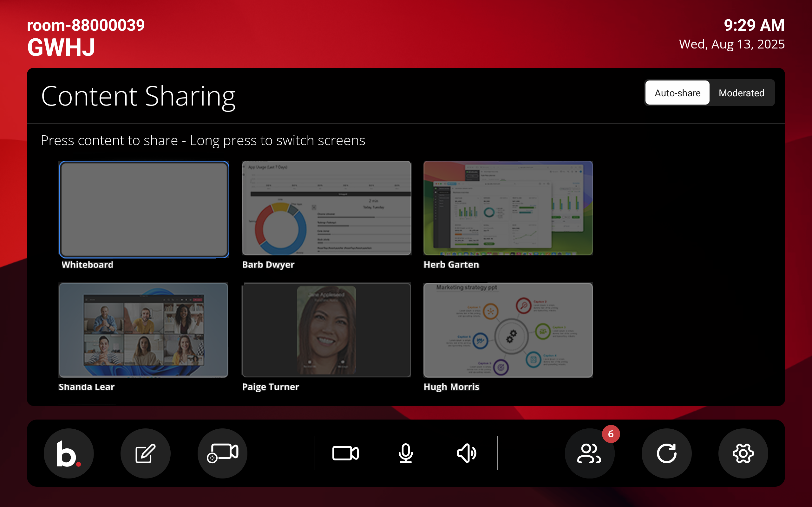Share Barb Dwyer's screen
The width and height of the screenshot is (812, 507).
(326, 208)
